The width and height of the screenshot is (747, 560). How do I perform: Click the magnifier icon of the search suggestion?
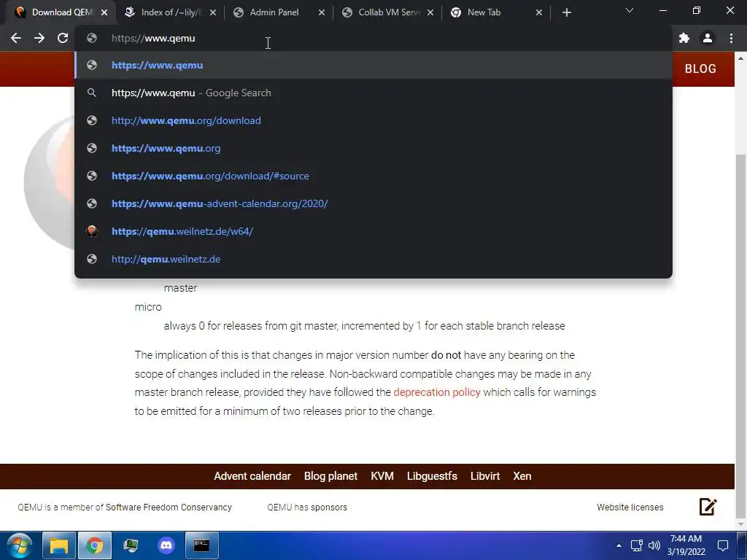pos(92,93)
